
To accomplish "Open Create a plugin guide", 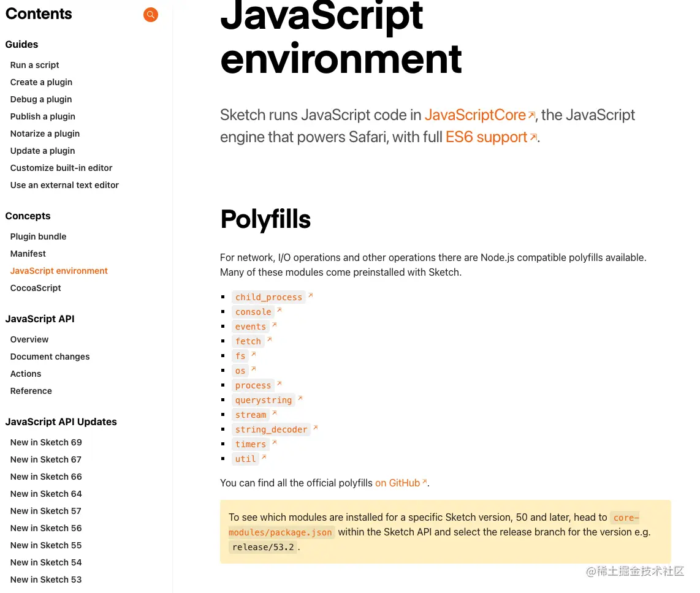I will pyautogui.click(x=41, y=82).
